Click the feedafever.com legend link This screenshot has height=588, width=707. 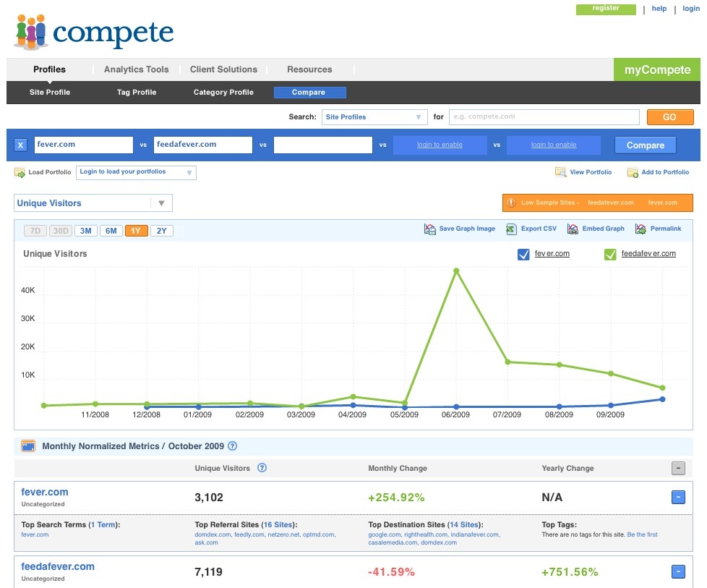coord(648,254)
